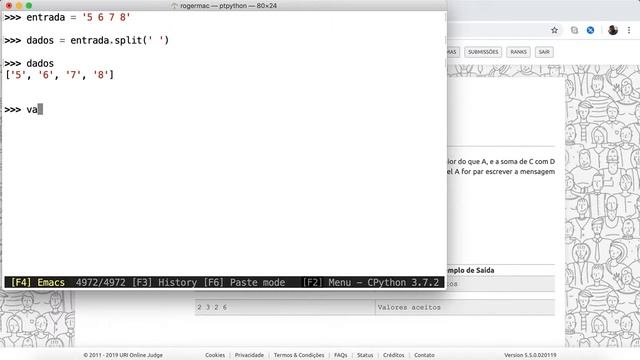
Task: Click the line "entrada = '5 6 7 8'"
Action: 67,18
